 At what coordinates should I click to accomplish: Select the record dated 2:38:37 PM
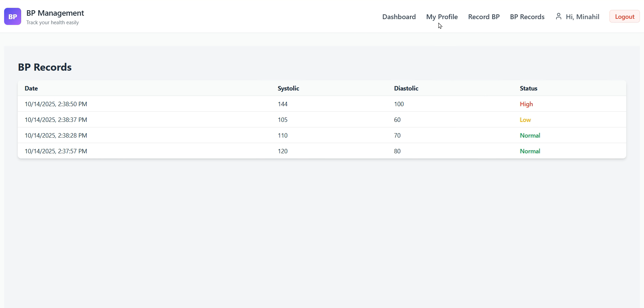pyautogui.click(x=56, y=120)
